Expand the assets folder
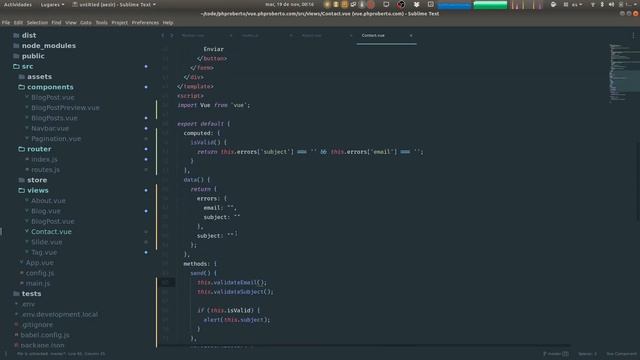 39,77
